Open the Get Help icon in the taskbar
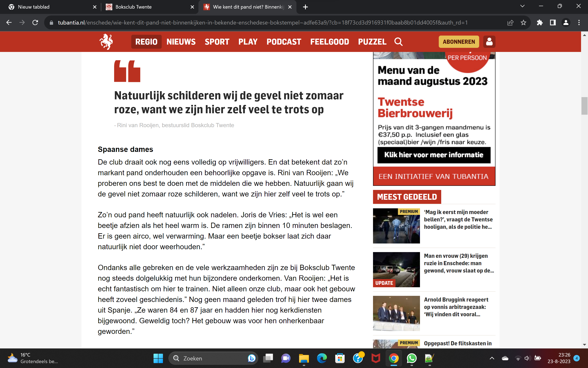Viewport: 588px width, 368px height. 358,358
